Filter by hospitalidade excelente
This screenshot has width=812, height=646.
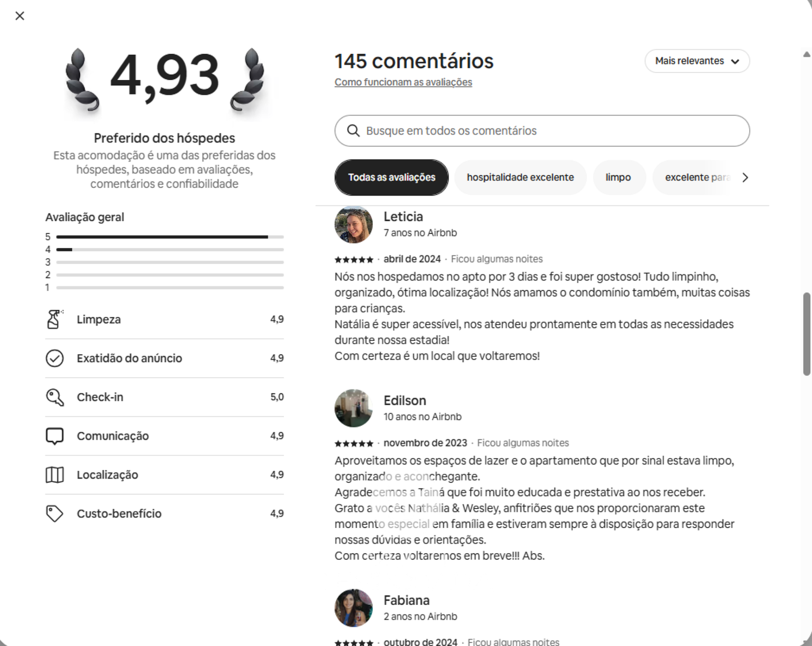click(520, 177)
